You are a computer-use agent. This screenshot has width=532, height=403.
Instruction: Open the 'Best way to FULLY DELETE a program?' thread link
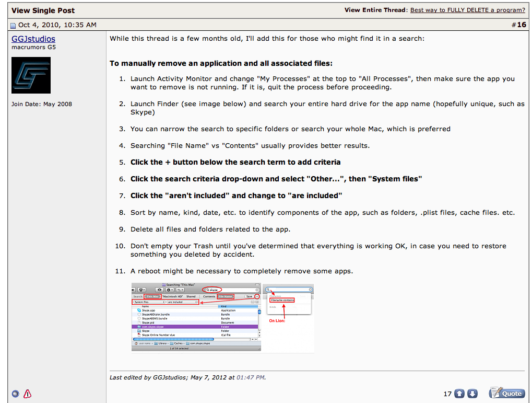click(x=468, y=10)
